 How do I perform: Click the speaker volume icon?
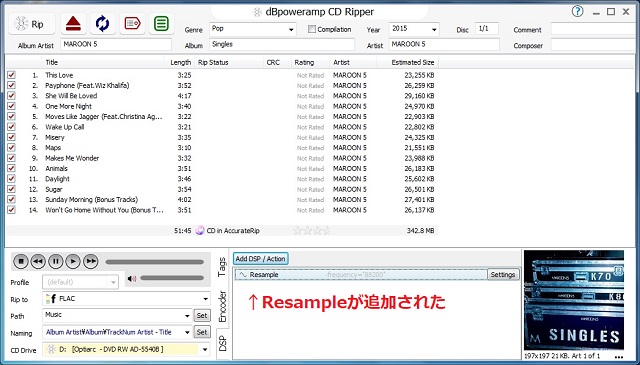[131, 278]
